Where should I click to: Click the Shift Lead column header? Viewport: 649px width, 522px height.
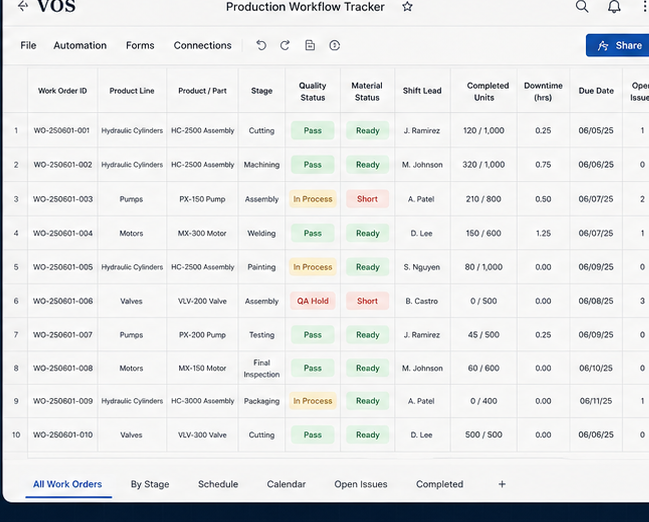click(422, 91)
